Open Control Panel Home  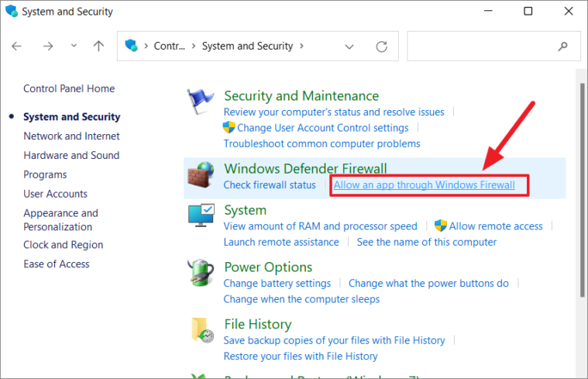[x=69, y=88]
